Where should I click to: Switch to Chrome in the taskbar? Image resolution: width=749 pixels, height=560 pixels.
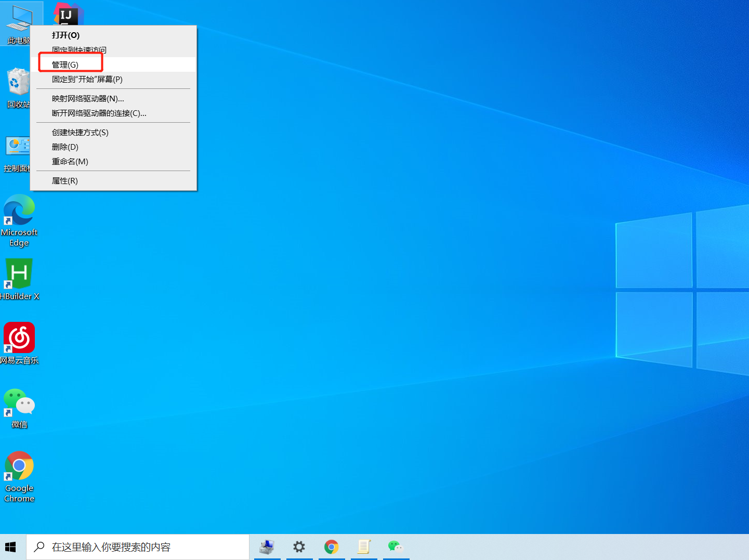point(331,547)
